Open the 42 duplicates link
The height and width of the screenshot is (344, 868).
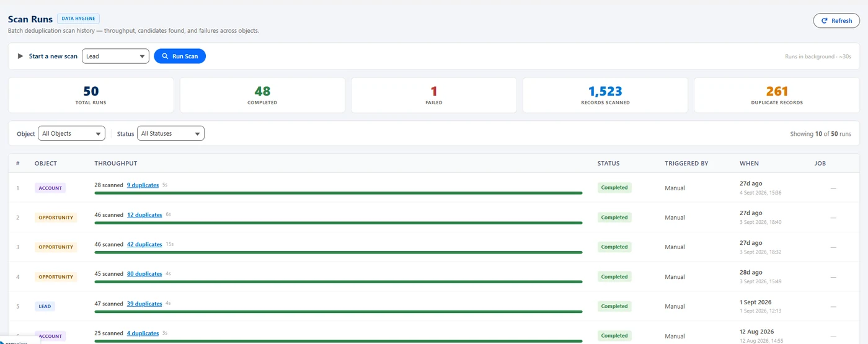coord(144,244)
